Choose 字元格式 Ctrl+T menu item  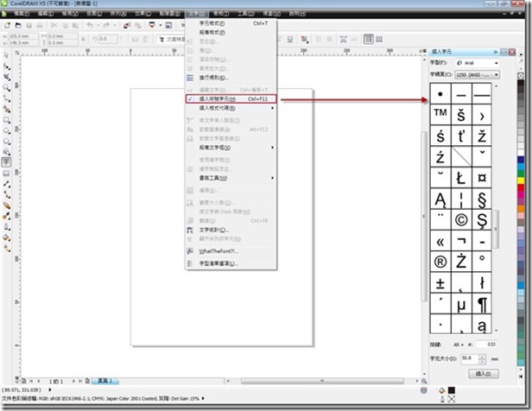click(231, 23)
